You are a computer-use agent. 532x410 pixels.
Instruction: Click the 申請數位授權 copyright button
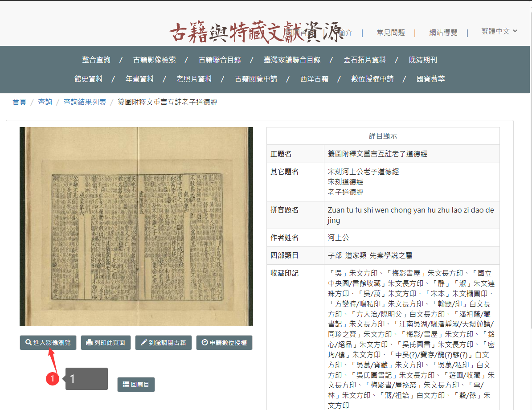[x=224, y=343]
